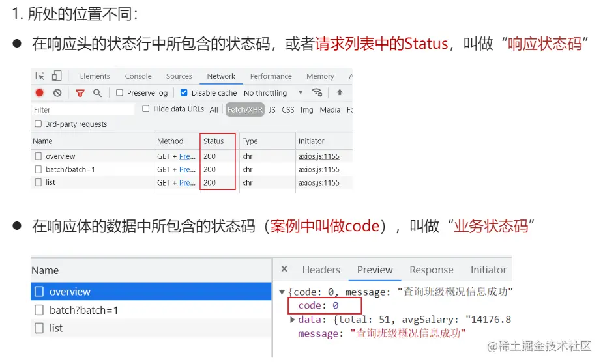Open the Headers tab in detail pane
The image size is (603, 364).
click(321, 270)
